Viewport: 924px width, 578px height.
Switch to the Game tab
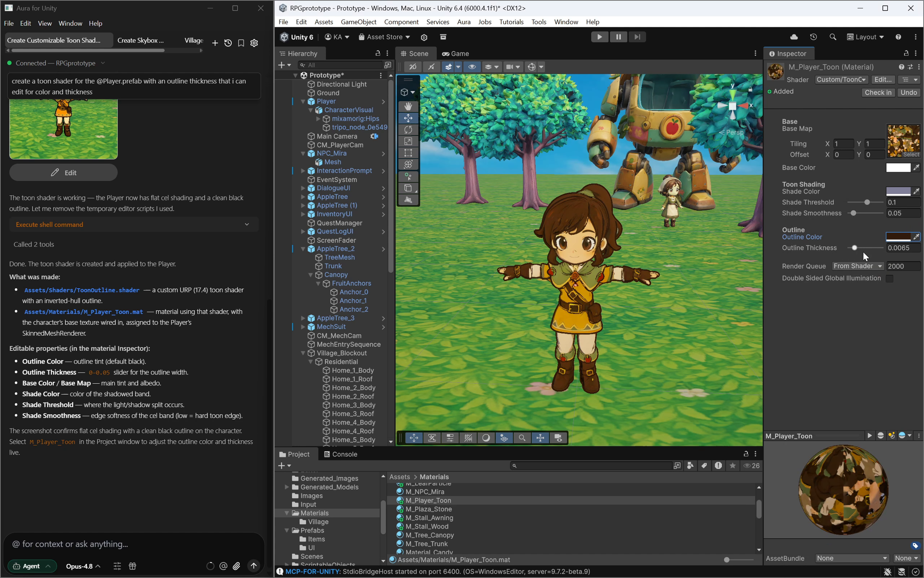[456, 53]
